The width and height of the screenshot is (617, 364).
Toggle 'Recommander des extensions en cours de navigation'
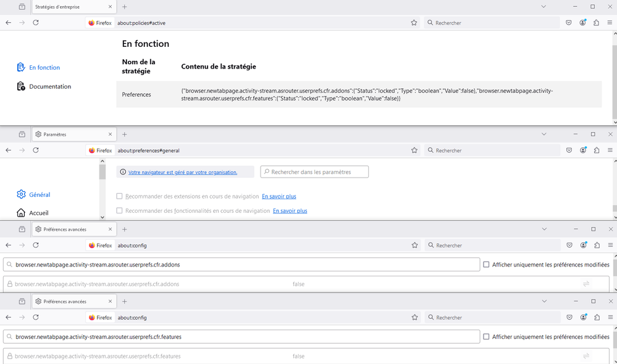click(x=120, y=196)
